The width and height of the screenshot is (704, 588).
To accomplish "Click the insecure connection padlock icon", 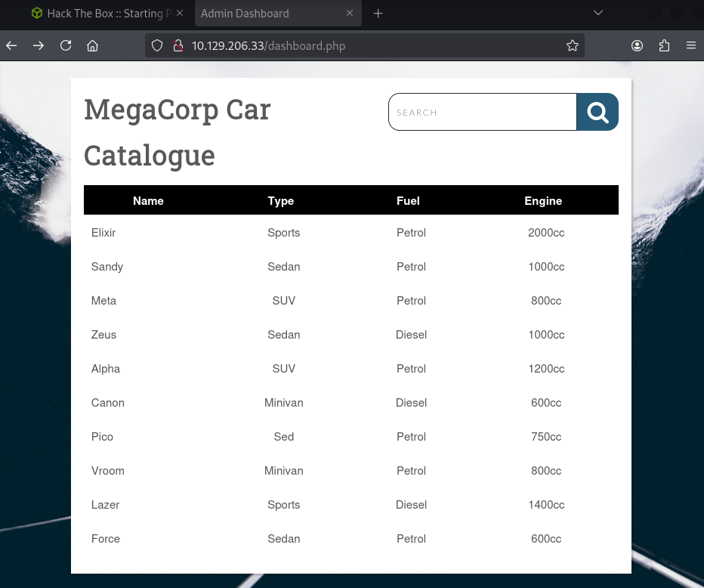I will [178, 45].
